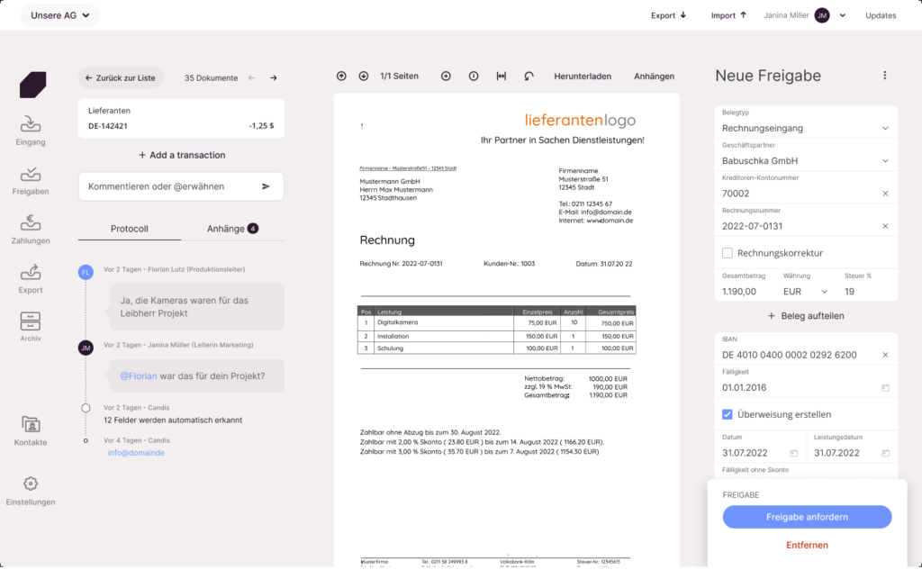This screenshot has height=588, width=922.
Task: Switch to the Anhänge tab
Action: (x=232, y=229)
